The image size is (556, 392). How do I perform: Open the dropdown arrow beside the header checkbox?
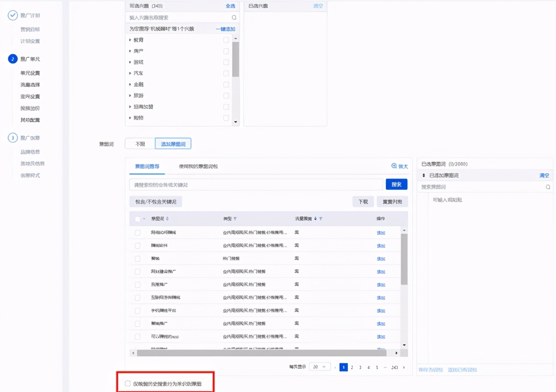tap(143, 218)
